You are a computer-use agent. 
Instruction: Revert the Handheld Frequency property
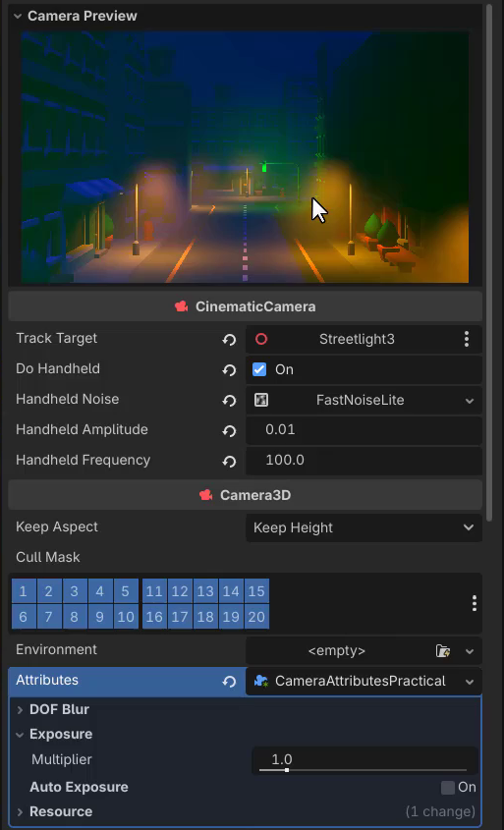pos(229,462)
